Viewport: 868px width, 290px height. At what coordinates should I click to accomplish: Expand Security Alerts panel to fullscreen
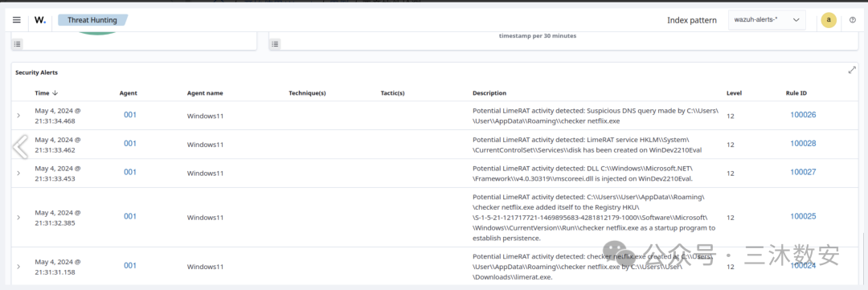852,70
